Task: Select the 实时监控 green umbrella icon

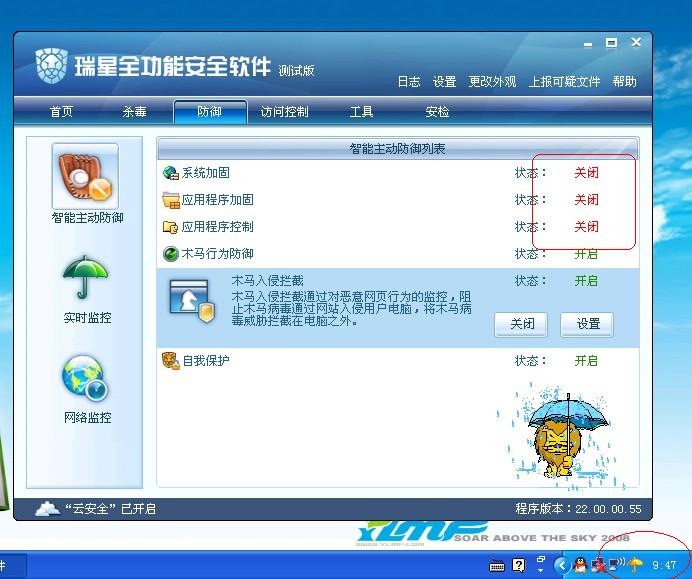Action: [85, 277]
